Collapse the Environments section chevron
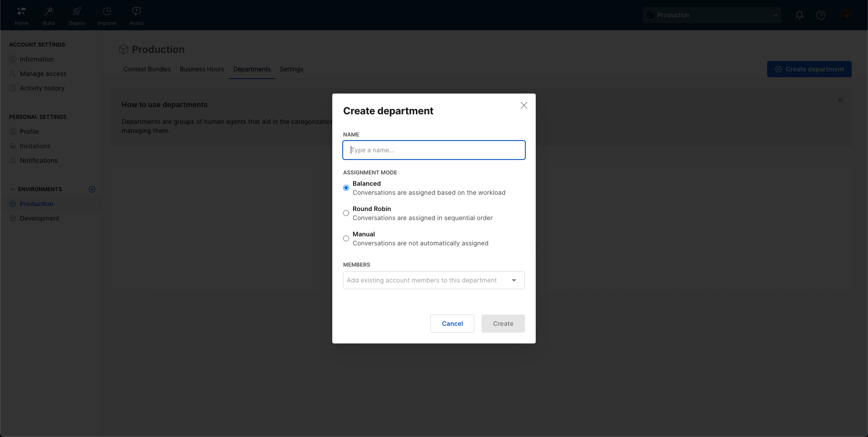This screenshot has height=437, width=868. [x=13, y=189]
